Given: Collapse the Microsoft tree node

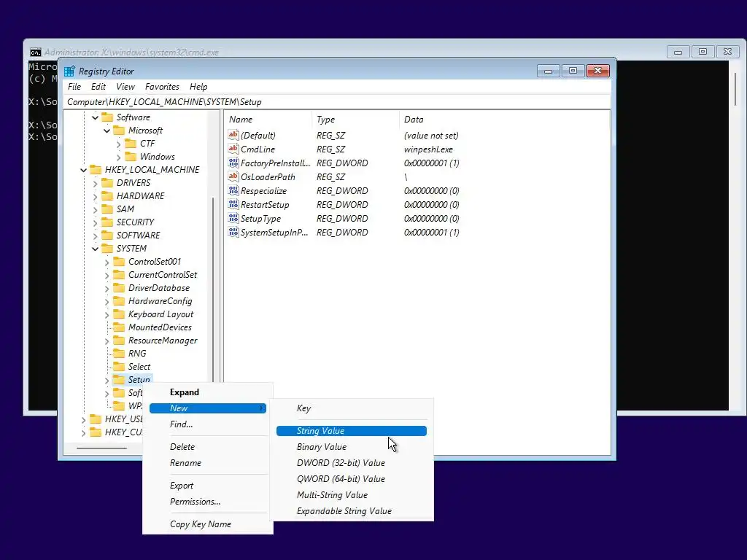Looking at the screenshot, I should tap(107, 131).
